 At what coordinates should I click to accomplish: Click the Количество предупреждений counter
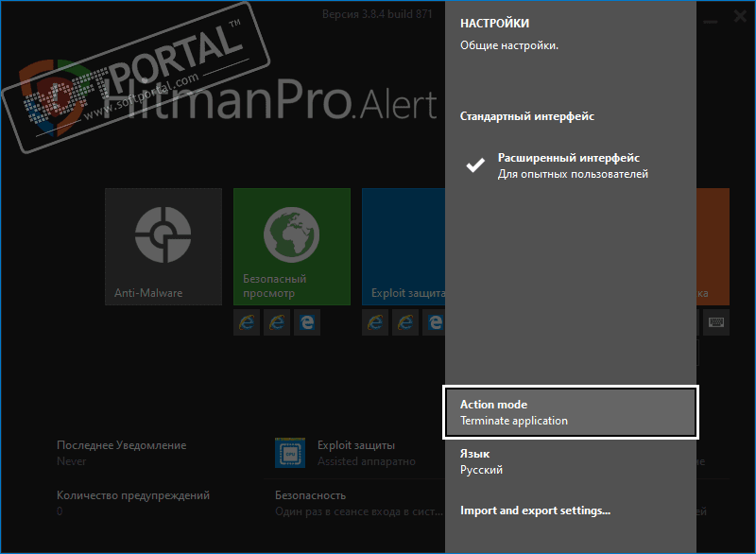tap(133, 503)
